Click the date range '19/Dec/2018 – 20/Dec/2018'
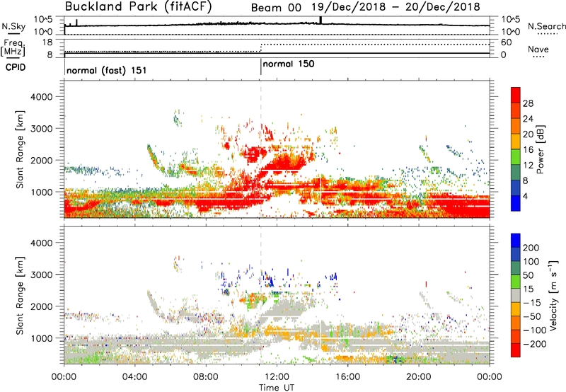 (396, 7)
